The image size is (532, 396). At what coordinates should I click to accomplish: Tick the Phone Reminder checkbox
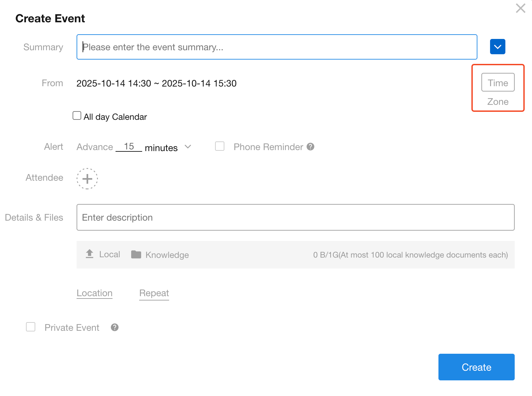(x=220, y=146)
